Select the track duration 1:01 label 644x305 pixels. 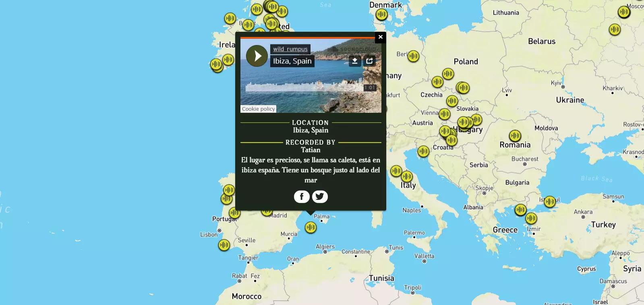pyautogui.click(x=370, y=87)
